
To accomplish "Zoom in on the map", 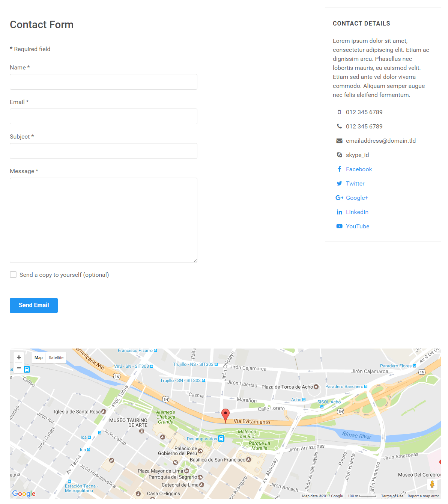I will tap(19, 358).
